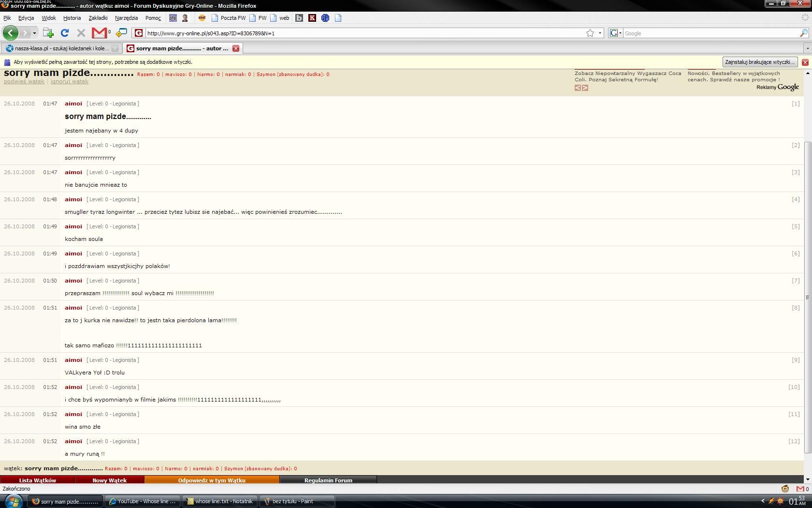Close the 'sorry mam pizde' tab
812x508 pixels.
236,48
